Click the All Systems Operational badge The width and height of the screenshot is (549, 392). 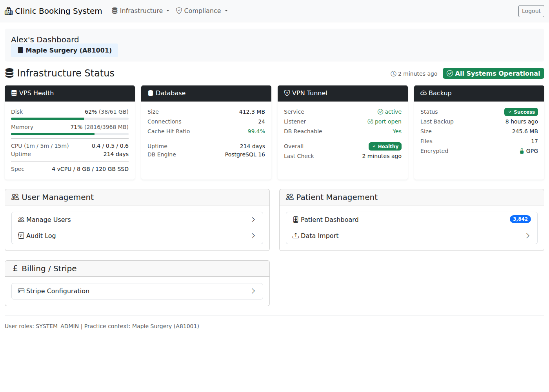pyautogui.click(x=493, y=73)
